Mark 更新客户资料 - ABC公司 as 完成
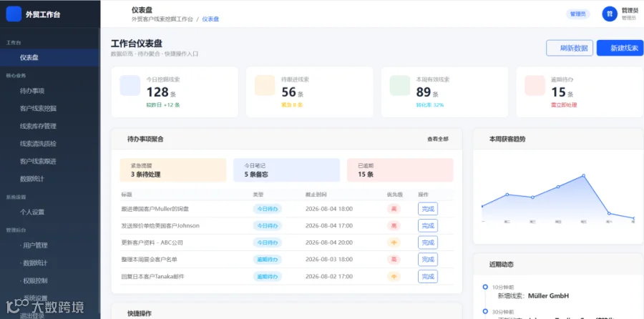The height and width of the screenshot is (319, 644). coord(428,242)
